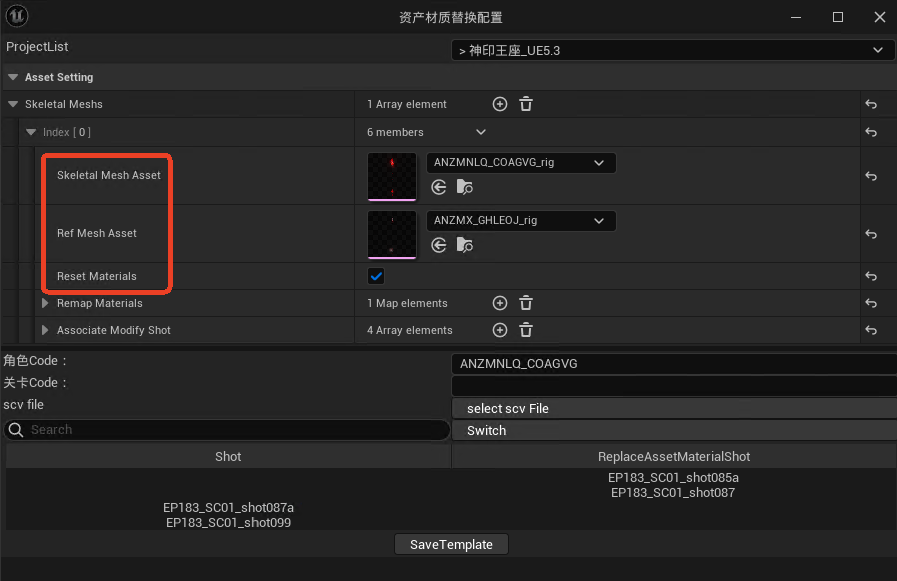The height and width of the screenshot is (581, 897).
Task: Browse to Ref Mesh Asset in Content Browser
Action: click(x=464, y=245)
